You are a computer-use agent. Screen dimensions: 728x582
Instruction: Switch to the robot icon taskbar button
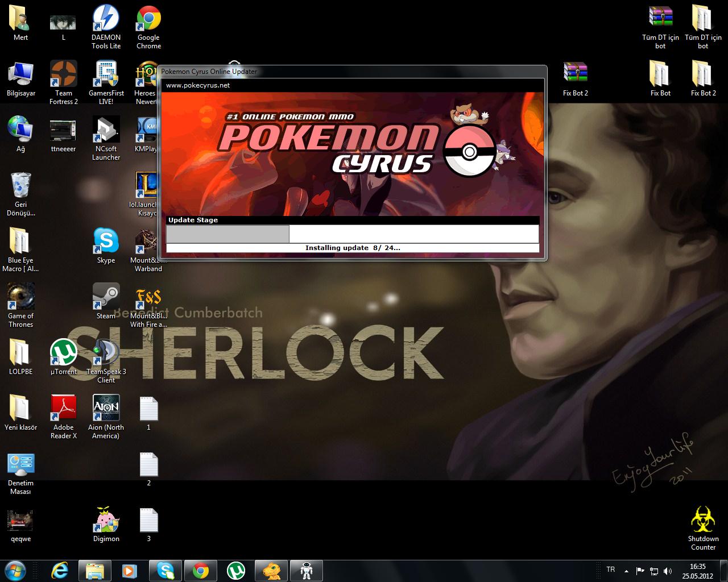pyautogui.click(x=307, y=570)
